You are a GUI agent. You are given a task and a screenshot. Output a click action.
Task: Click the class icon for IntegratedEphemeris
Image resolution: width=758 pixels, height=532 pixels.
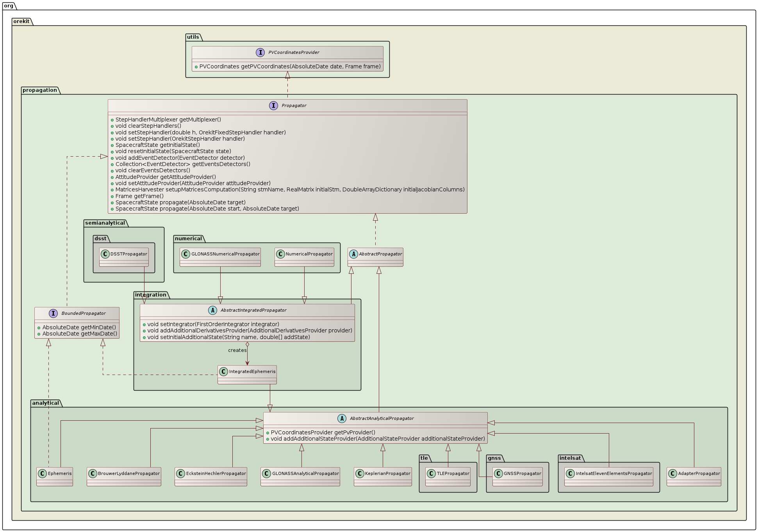(x=224, y=371)
